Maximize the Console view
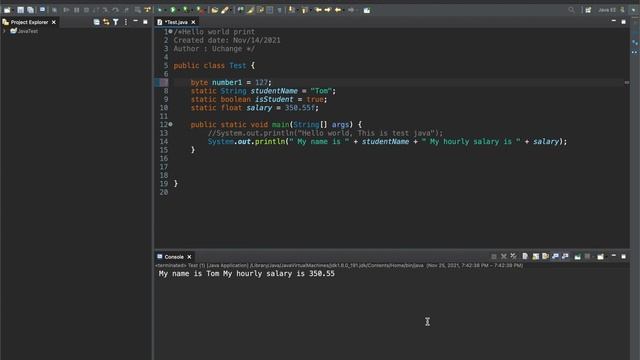The width and height of the screenshot is (640, 360). [624, 256]
